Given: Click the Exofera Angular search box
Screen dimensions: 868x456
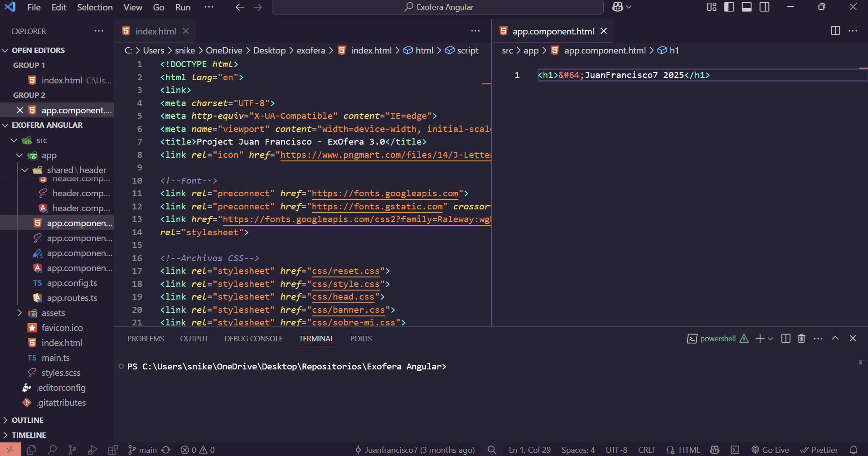Looking at the screenshot, I should coord(437,7).
